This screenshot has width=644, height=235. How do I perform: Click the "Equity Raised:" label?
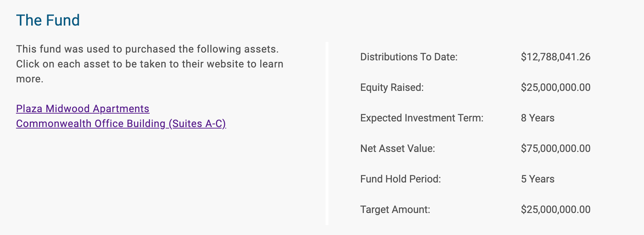pos(392,87)
